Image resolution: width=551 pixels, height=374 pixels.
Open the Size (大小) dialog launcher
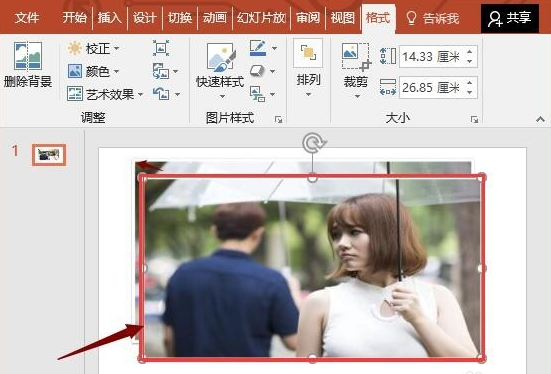(474, 120)
